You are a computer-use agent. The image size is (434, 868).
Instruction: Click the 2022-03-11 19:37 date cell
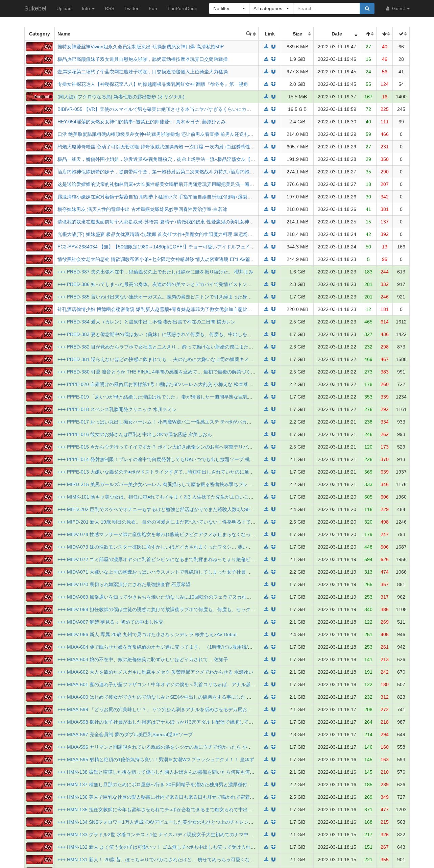click(x=337, y=97)
